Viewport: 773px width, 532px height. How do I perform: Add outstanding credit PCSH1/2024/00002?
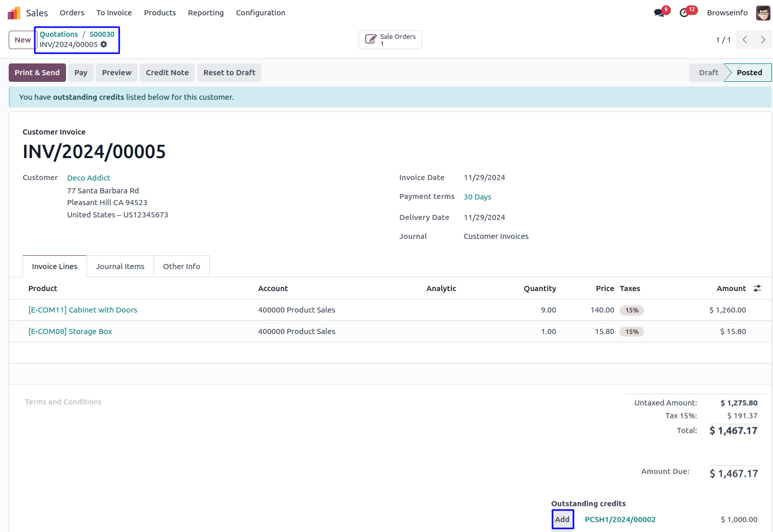click(562, 519)
